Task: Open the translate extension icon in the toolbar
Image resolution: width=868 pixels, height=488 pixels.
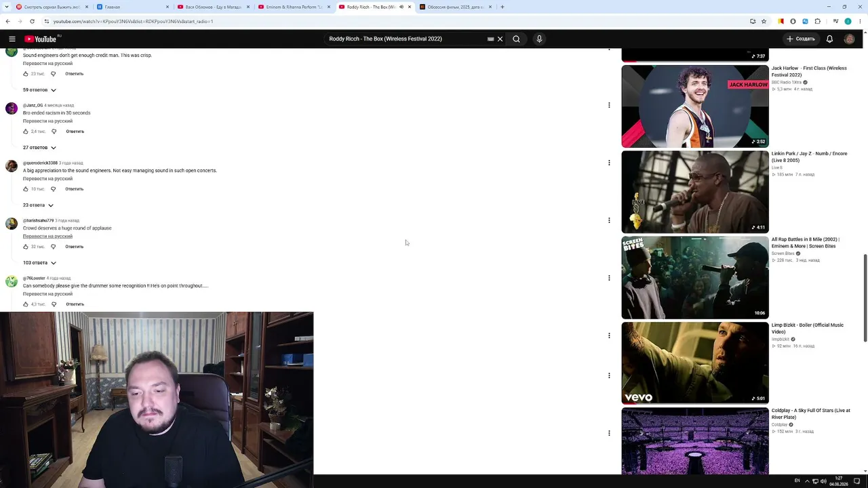Action: 805,22
